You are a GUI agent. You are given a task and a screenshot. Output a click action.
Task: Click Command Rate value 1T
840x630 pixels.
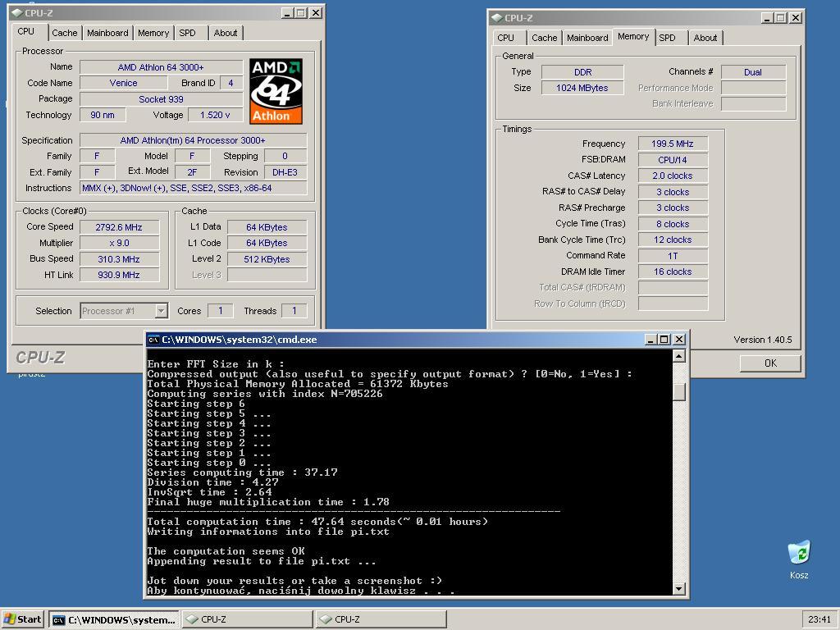(673, 256)
